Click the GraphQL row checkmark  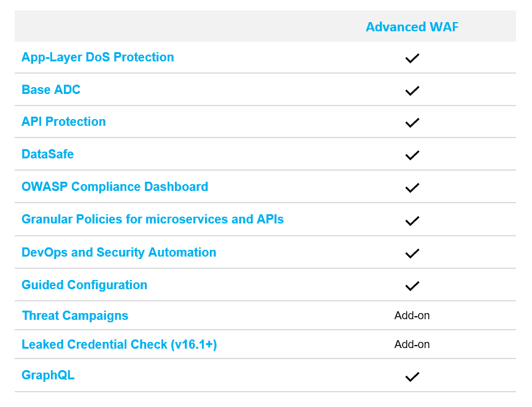[x=412, y=377]
